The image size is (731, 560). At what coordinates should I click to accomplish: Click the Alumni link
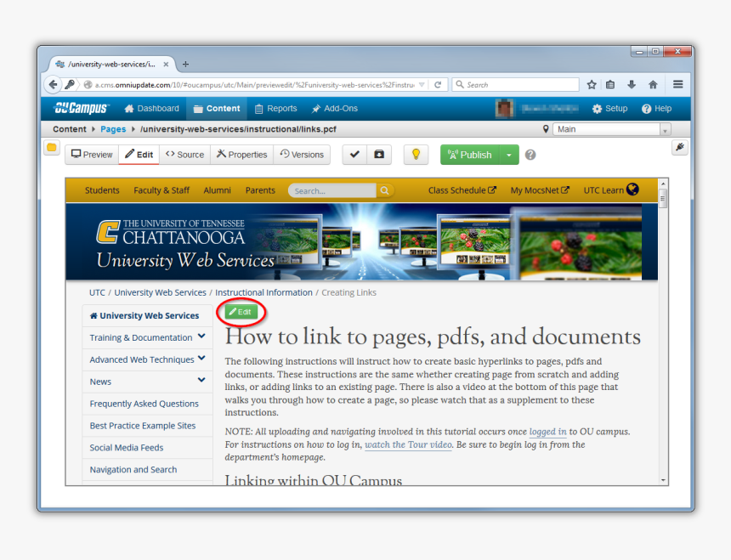tap(218, 190)
